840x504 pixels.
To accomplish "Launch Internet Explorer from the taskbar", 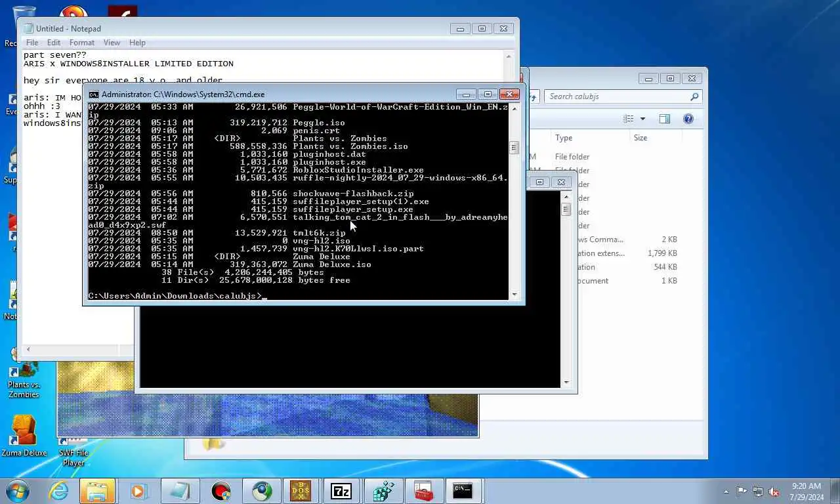I will point(59,491).
